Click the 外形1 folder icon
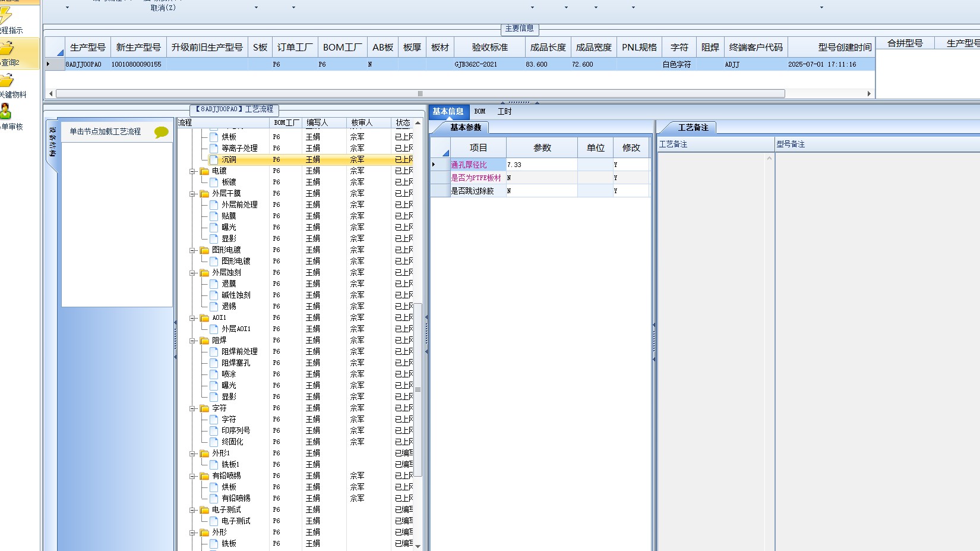This screenshot has width=980, height=551. [x=205, y=454]
